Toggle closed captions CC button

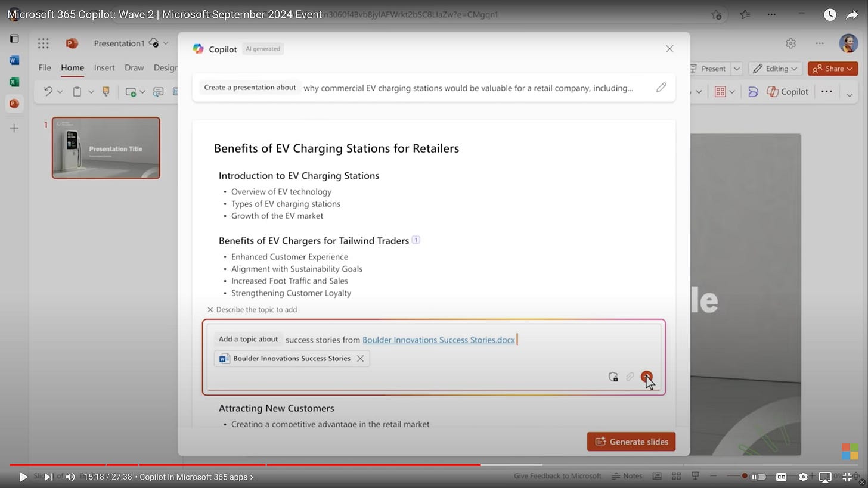point(781,477)
